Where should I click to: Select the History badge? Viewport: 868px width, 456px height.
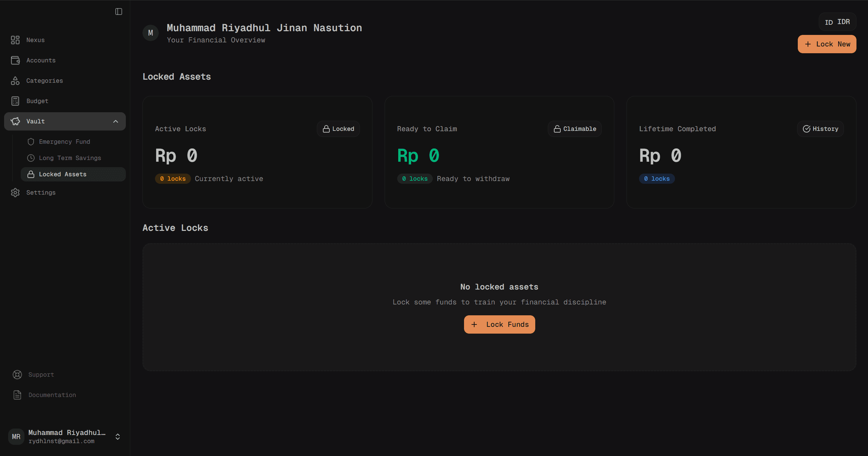pyautogui.click(x=820, y=129)
